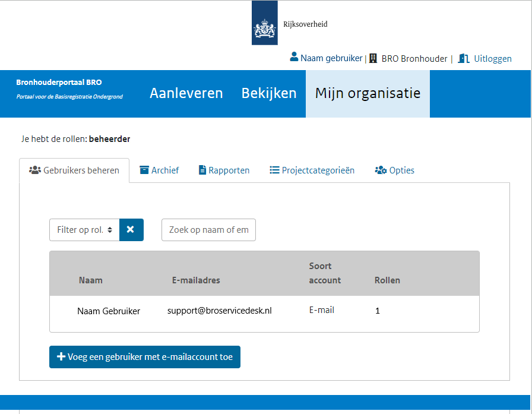Open the 'Filter op rol' dropdown

click(x=84, y=230)
